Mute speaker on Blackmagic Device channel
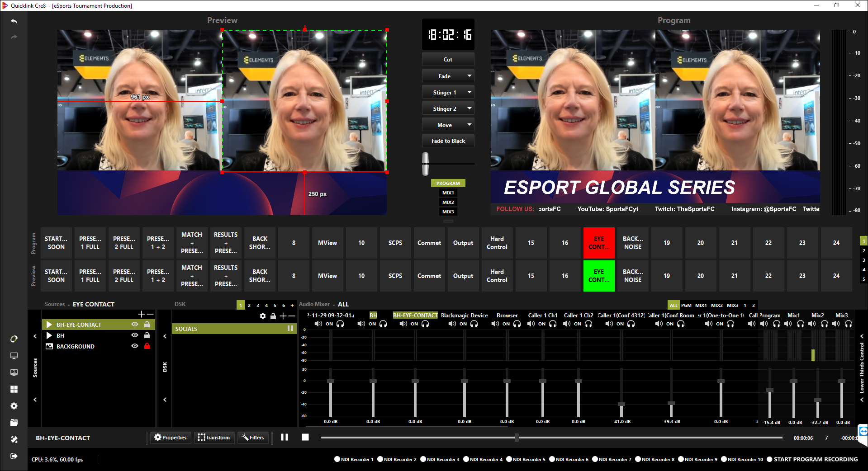Image resolution: width=868 pixels, height=471 pixels. (x=452, y=324)
